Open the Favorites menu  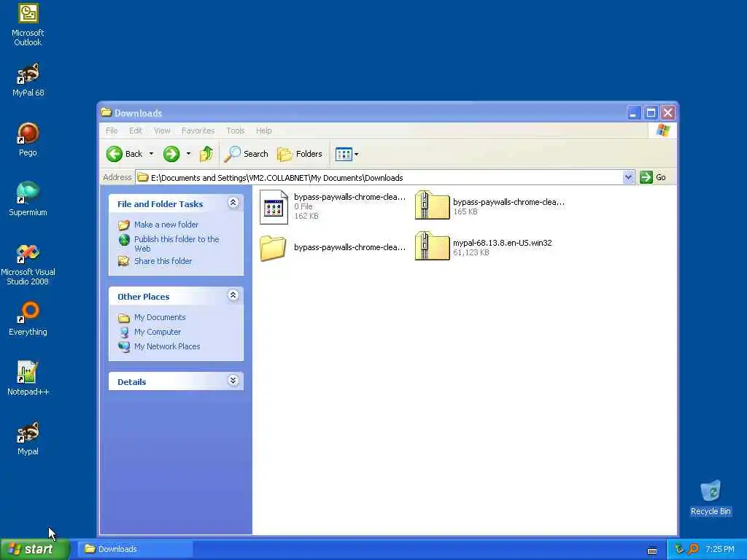[198, 131]
